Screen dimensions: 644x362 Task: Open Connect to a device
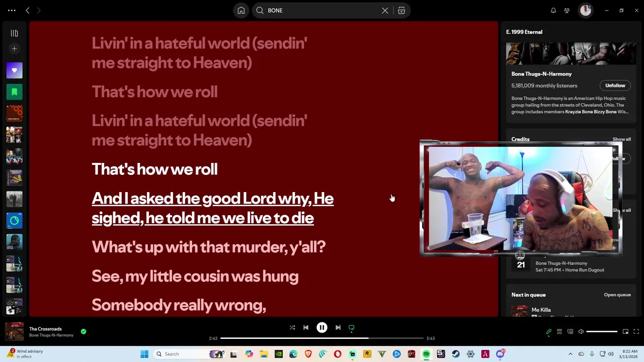(570, 332)
